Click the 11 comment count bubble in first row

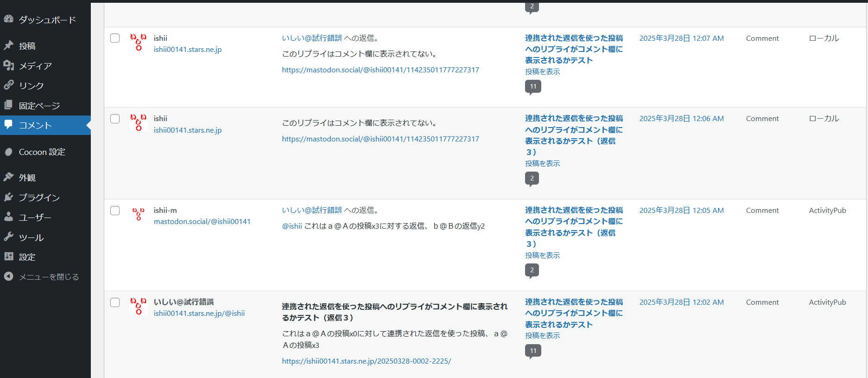click(533, 86)
